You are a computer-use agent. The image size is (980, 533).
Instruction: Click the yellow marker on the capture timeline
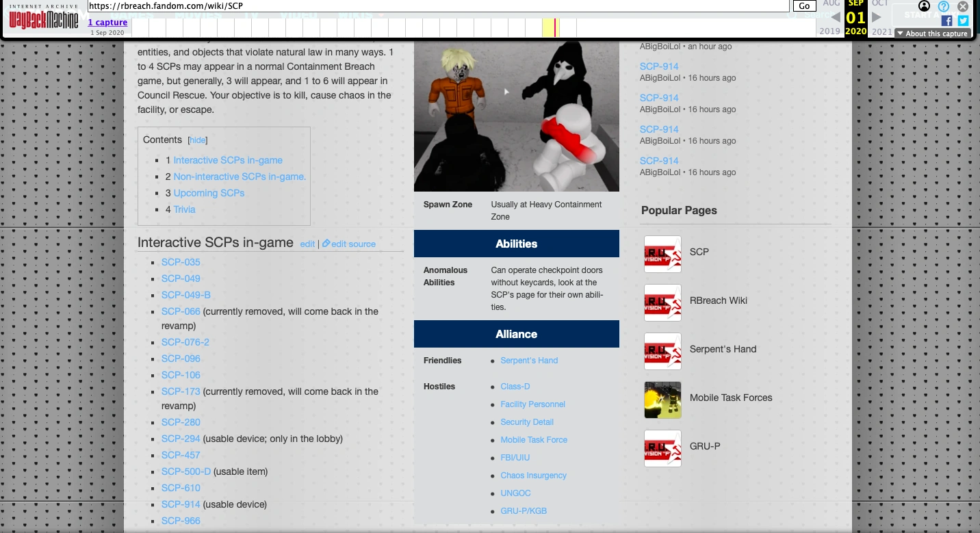click(552, 26)
